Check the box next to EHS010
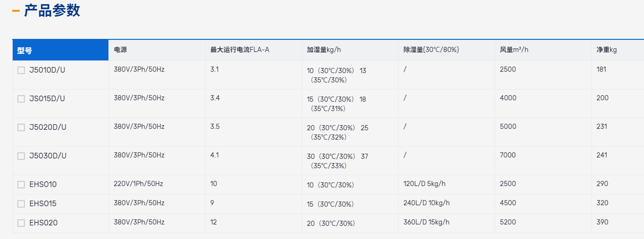This screenshot has height=239, width=644. [21, 185]
